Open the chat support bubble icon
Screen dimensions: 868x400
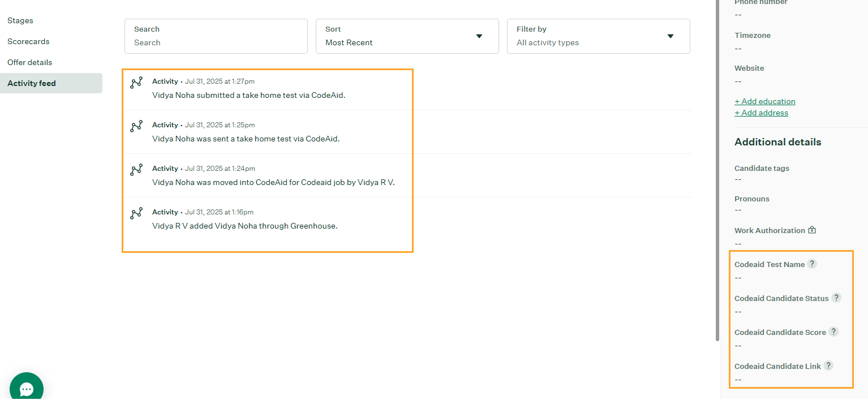coord(27,388)
